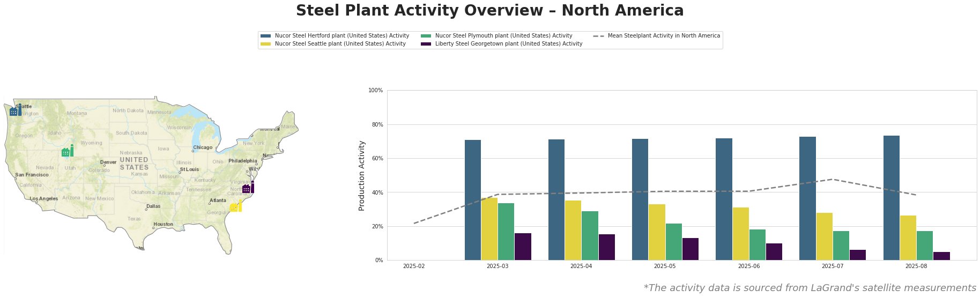
Task: Click the '0%' y-axis tick label
Action: (379, 261)
